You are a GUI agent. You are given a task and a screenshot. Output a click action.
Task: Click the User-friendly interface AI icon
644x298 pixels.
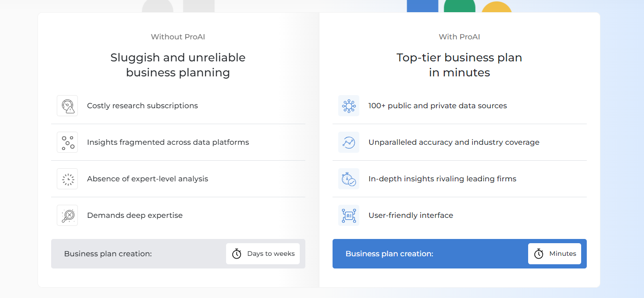(x=349, y=216)
